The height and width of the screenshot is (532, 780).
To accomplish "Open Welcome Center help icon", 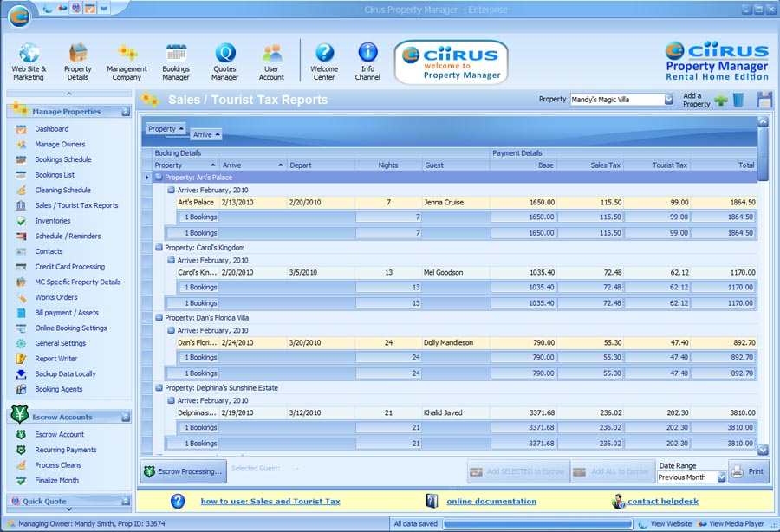I will tap(324, 62).
